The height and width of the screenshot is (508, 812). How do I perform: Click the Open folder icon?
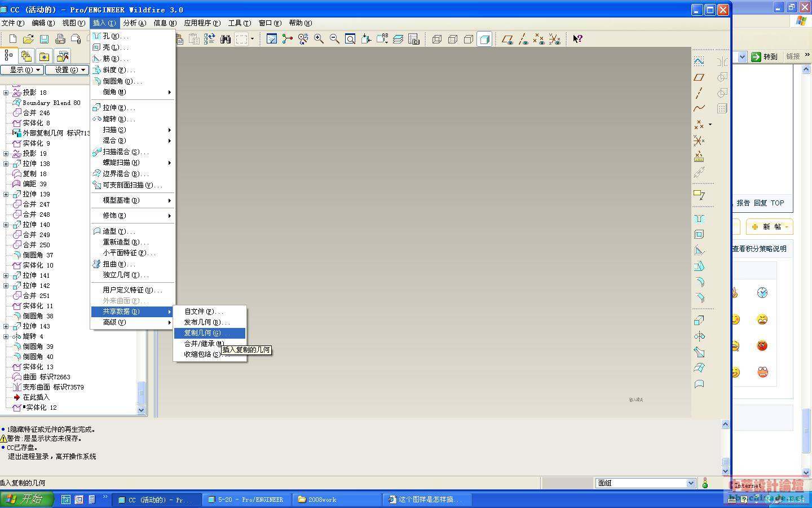pos(28,39)
